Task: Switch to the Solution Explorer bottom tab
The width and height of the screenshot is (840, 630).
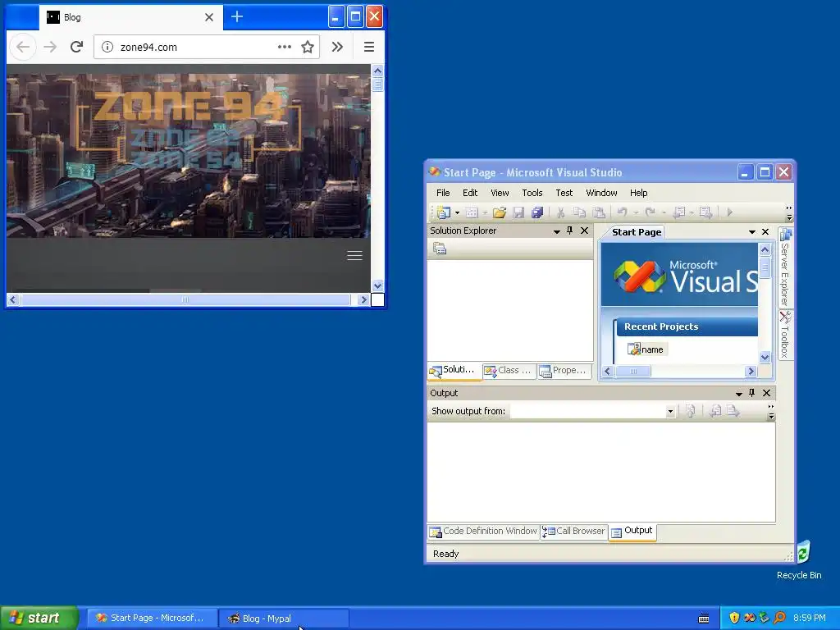Action: [x=454, y=370]
